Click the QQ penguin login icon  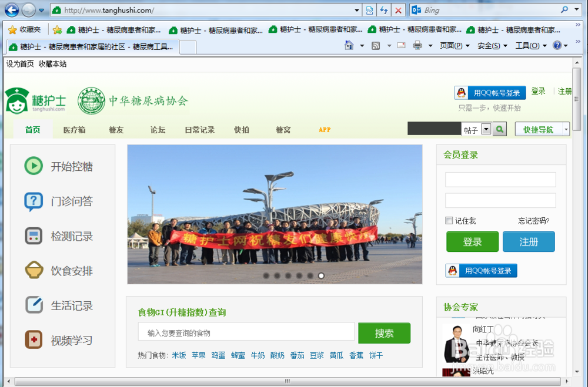tap(462, 92)
